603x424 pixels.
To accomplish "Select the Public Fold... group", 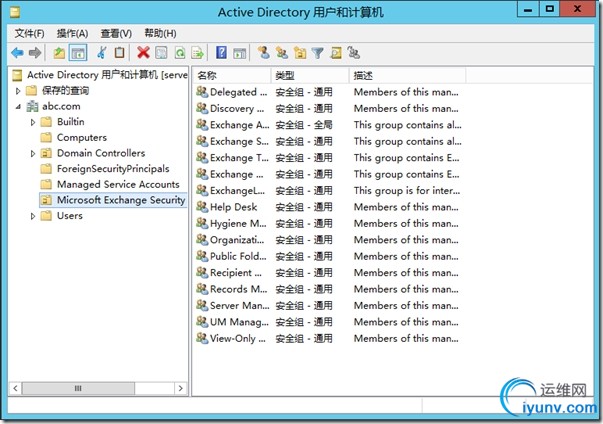I will 232,256.
